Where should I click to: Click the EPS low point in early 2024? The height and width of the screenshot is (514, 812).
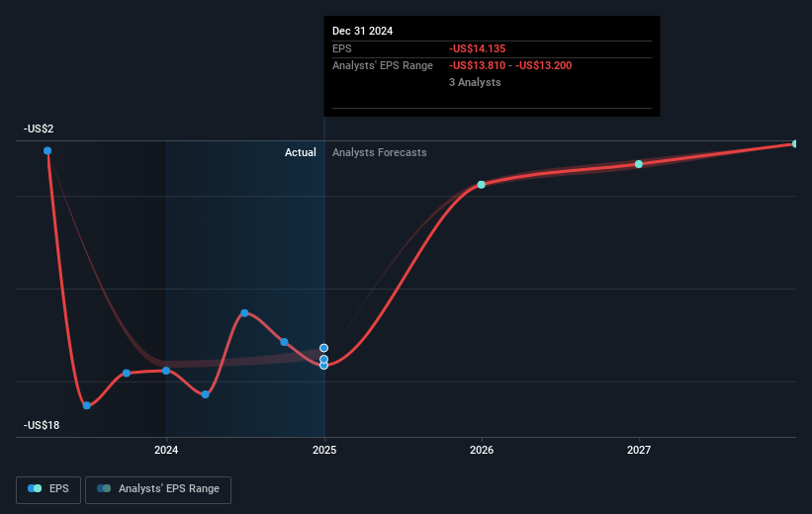[x=205, y=394]
